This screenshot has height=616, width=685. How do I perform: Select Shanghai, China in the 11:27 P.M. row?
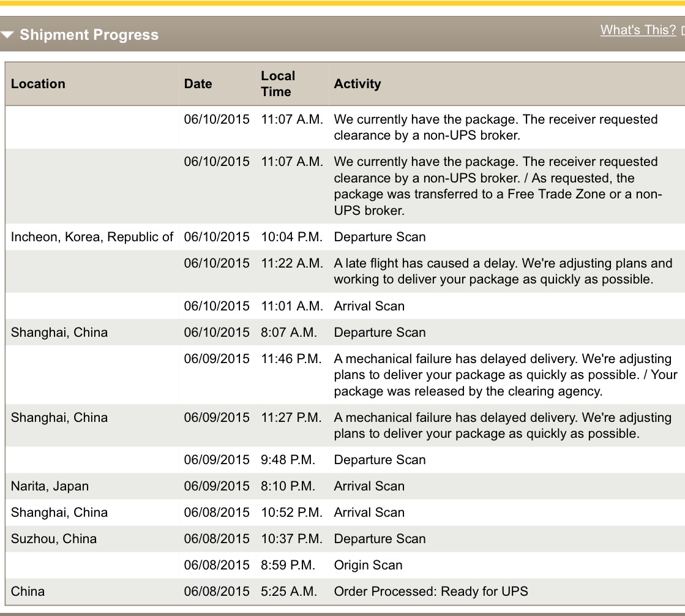coord(59,417)
